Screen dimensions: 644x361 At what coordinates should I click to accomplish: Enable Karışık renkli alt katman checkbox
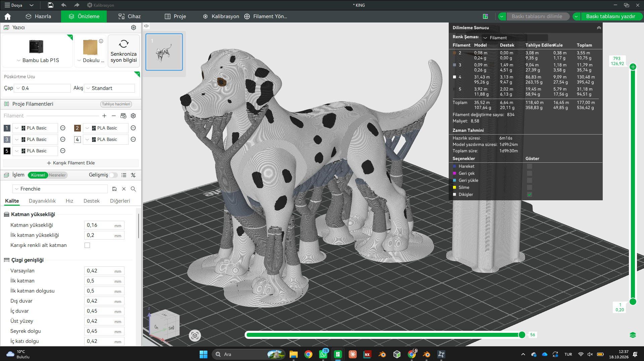pos(87,245)
